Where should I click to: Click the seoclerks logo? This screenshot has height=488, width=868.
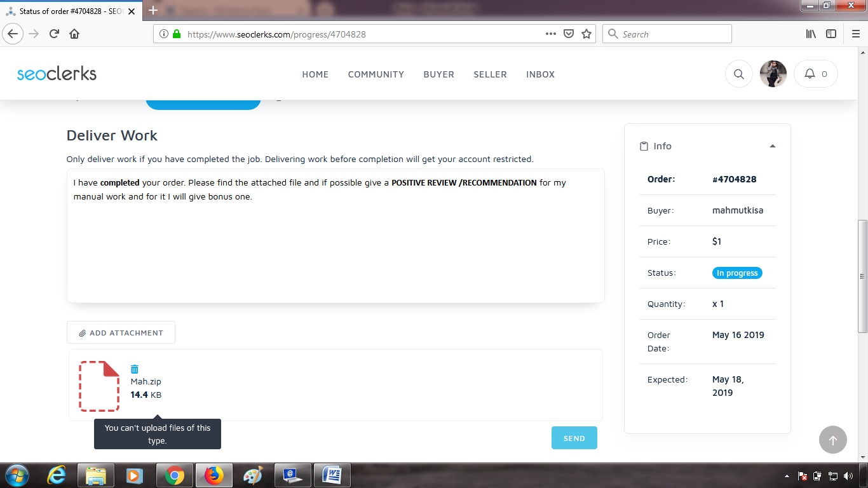coord(57,74)
